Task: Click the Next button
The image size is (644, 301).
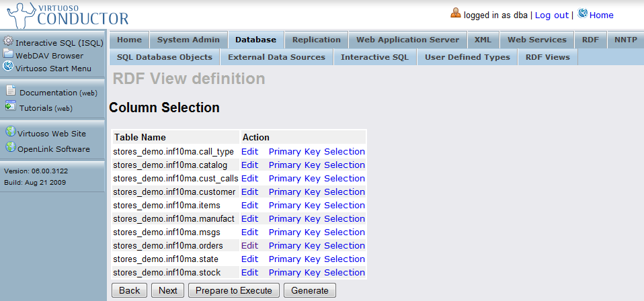Action: (168, 290)
